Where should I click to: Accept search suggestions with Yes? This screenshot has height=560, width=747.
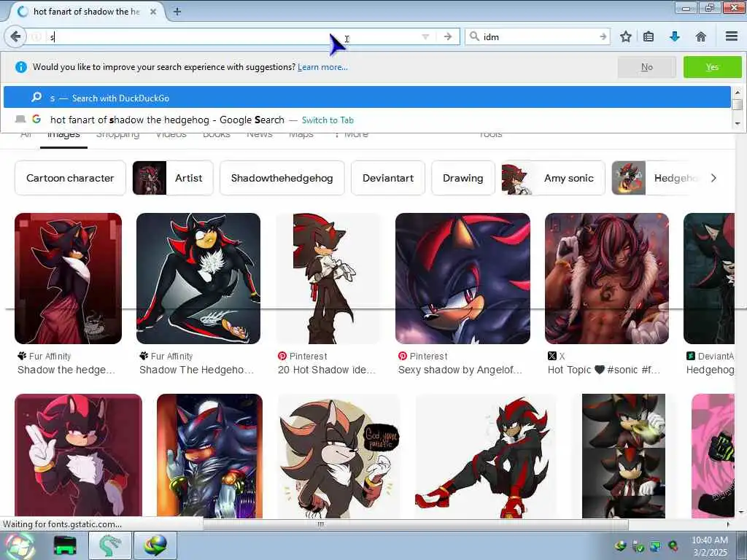[x=712, y=67]
